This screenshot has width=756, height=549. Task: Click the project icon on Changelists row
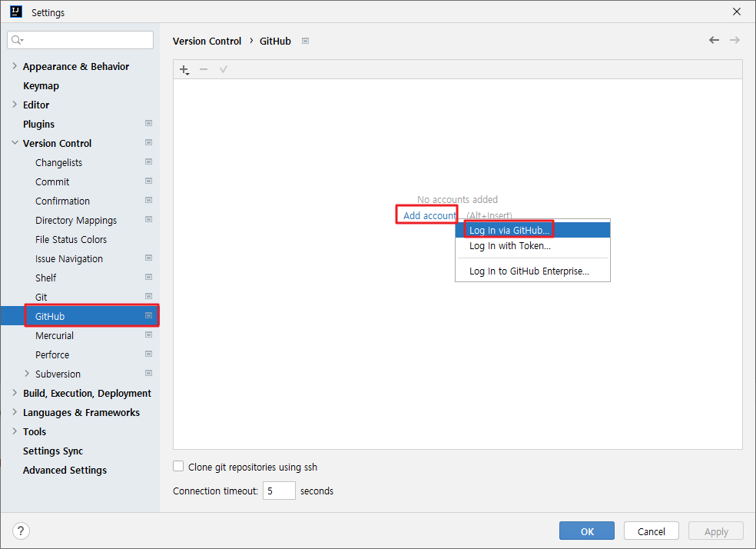[x=148, y=162]
